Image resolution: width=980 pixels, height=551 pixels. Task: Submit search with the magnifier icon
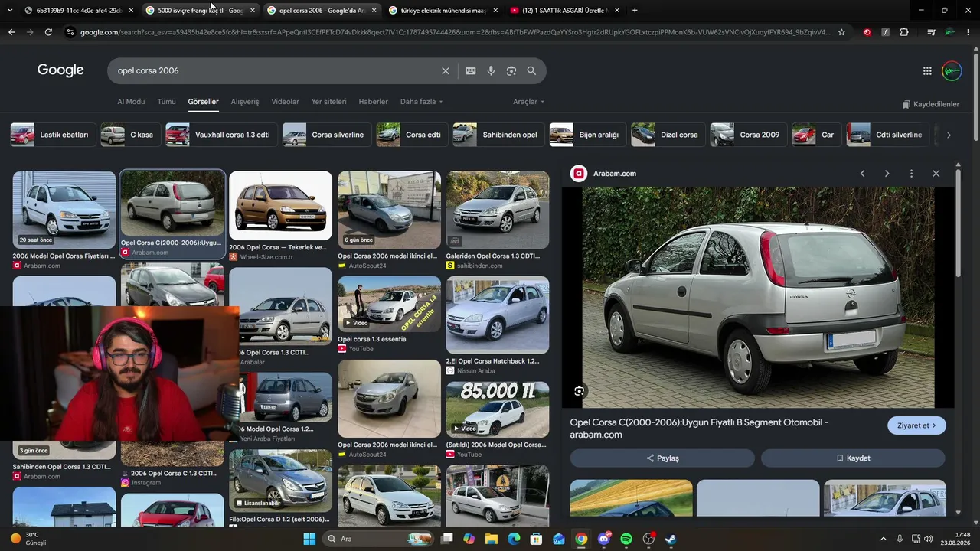[531, 70]
